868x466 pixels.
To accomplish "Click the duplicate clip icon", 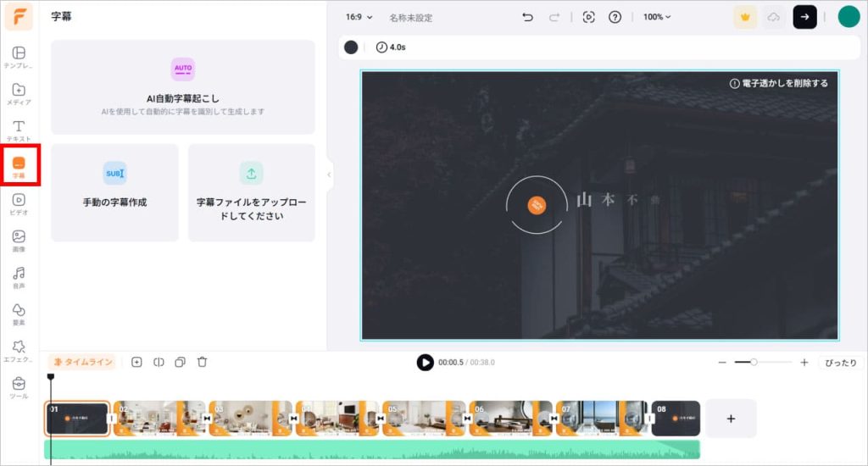I will 180,362.
